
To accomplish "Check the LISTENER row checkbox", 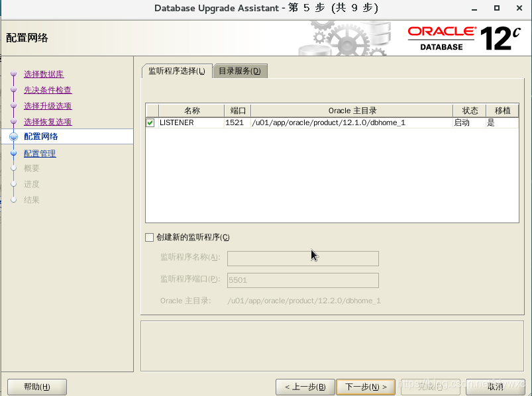I will (150, 123).
